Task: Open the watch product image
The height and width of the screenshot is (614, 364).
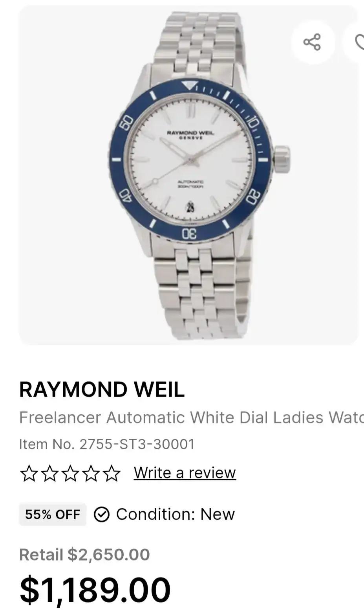Action: pos(188,175)
